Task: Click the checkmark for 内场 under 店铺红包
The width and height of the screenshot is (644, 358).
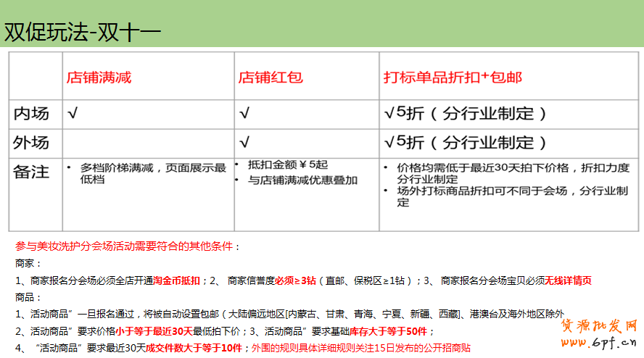Action: pos(244,114)
